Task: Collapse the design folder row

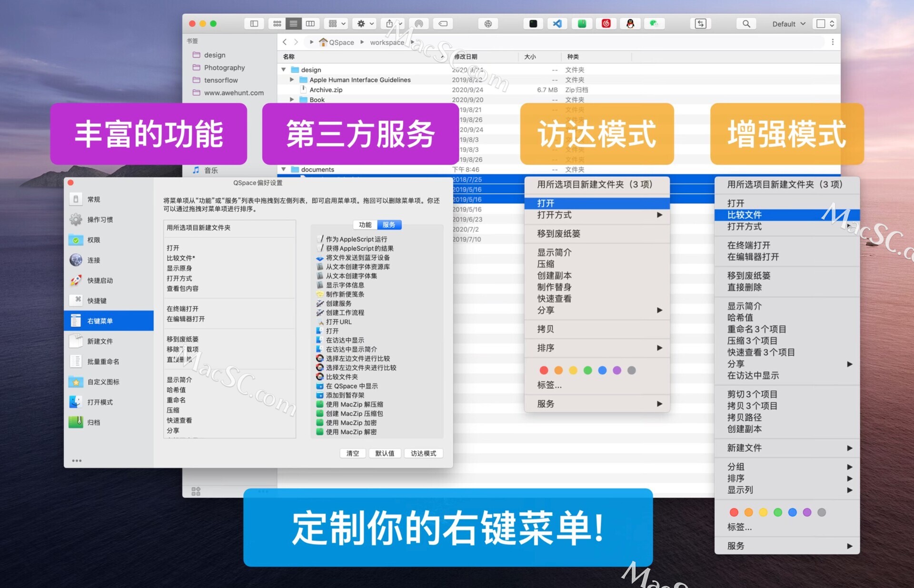Action: coord(284,70)
